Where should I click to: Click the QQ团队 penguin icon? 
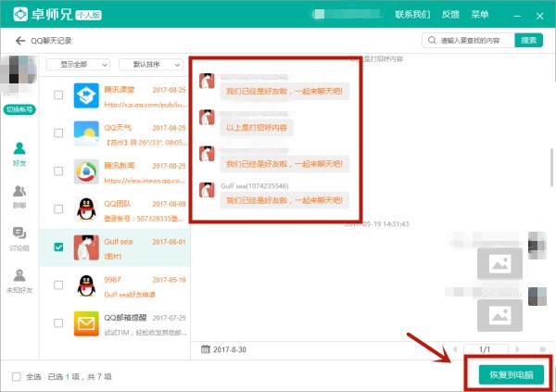coord(86,209)
